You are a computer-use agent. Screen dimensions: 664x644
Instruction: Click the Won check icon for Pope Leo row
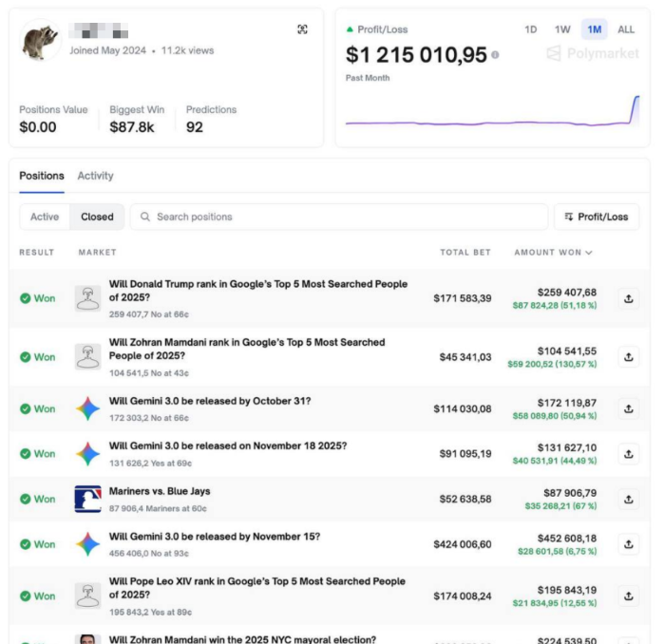pos(26,597)
